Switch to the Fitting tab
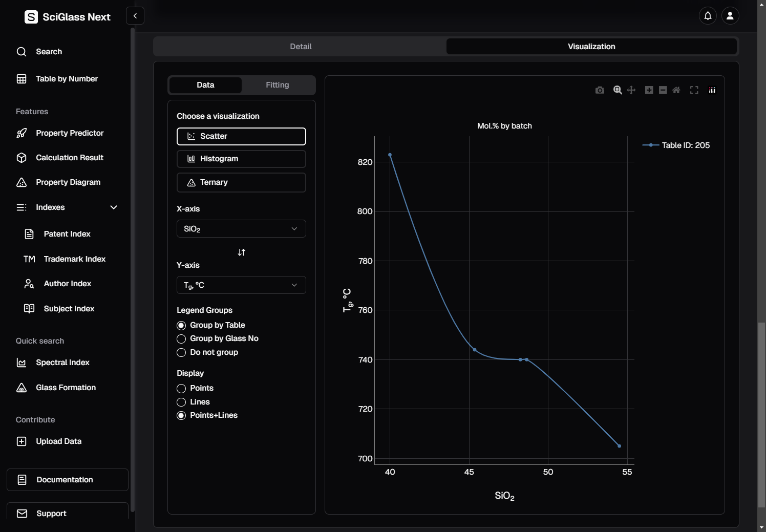 click(277, 85)
